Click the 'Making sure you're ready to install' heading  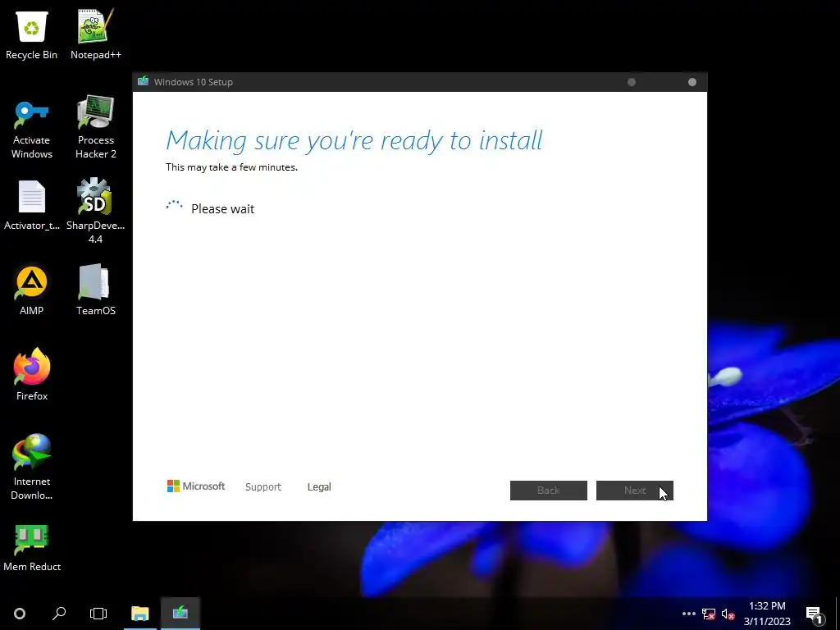354,141
